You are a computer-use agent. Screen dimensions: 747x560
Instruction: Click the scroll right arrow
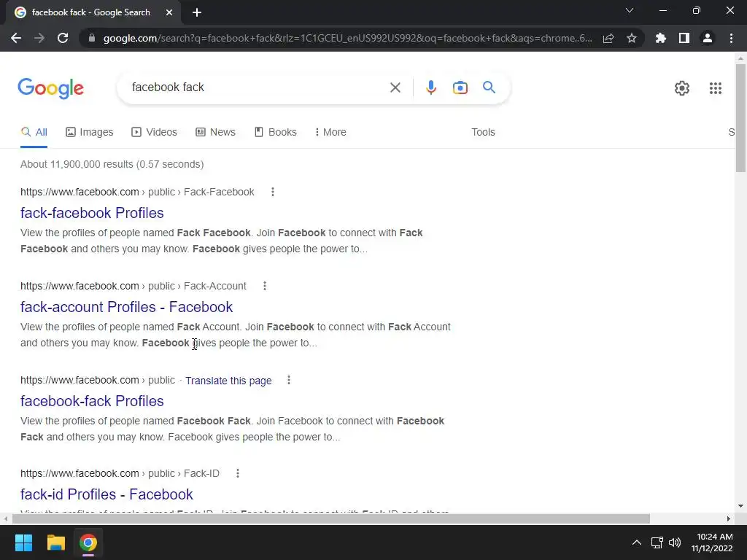[x=728, y=518]
